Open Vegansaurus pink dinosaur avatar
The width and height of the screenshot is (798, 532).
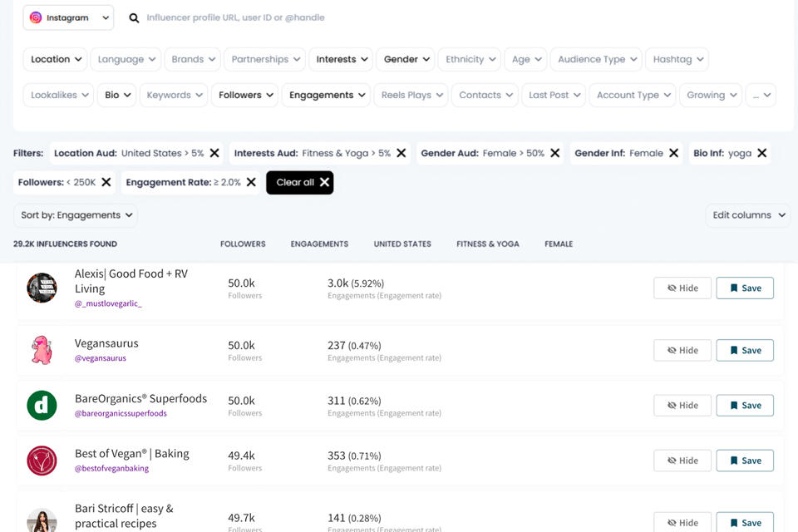point(42,350)
